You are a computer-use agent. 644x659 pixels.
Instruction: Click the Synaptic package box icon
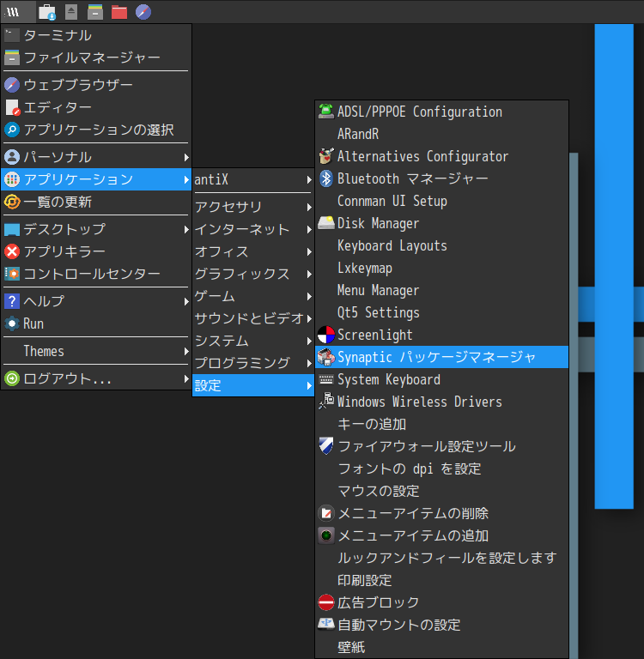coord(326,357)
